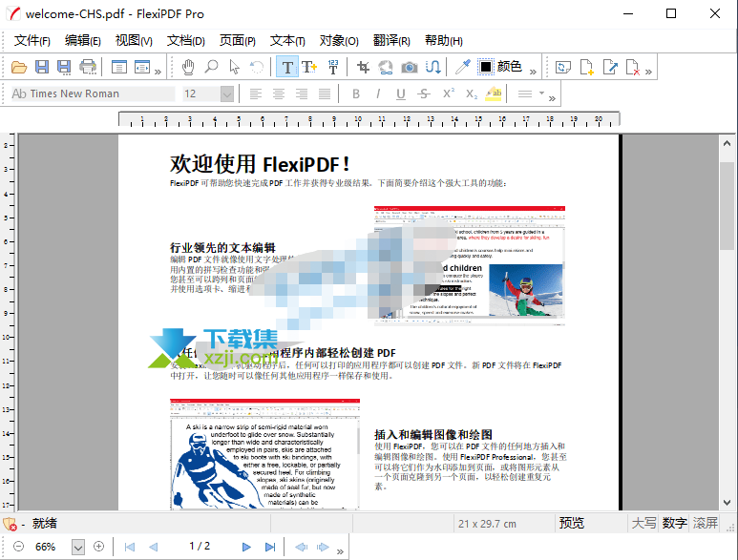This screenshot has width=738, height=560.
Task: Expand the page toolbar overflow chevron
Action: [648, 72]
